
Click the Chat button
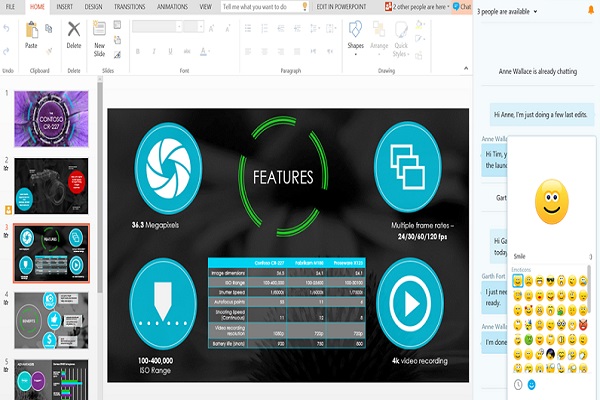(462, 7)
